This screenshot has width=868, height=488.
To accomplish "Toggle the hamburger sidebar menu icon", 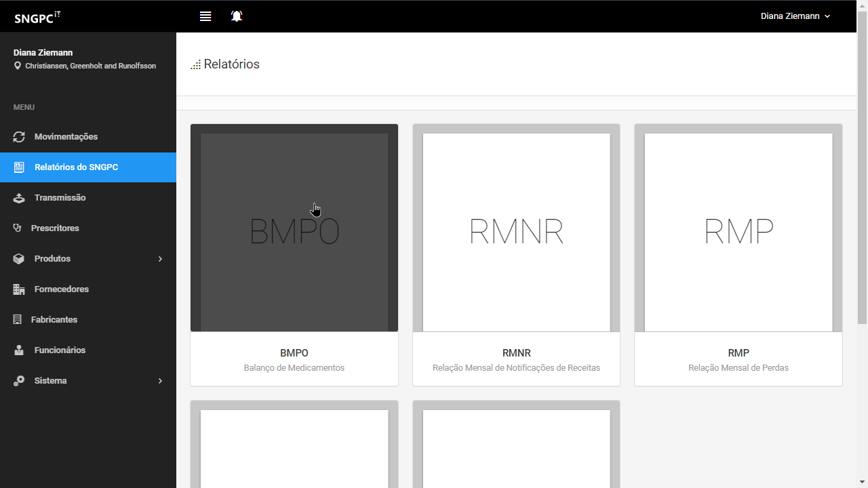I will 205,16.
